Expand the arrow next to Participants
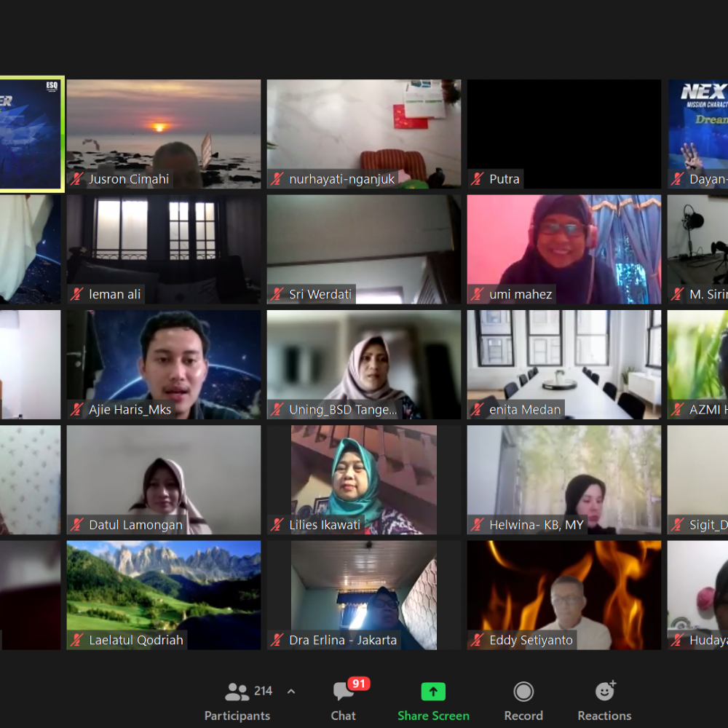This screenshot has width=728, height=728. (x=291, y=691)
